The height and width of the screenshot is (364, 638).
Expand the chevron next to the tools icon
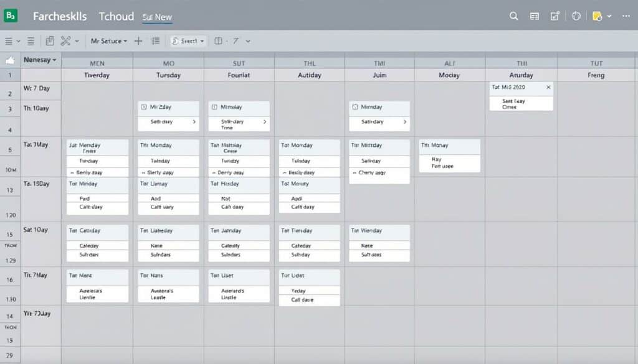coord(77,41)
